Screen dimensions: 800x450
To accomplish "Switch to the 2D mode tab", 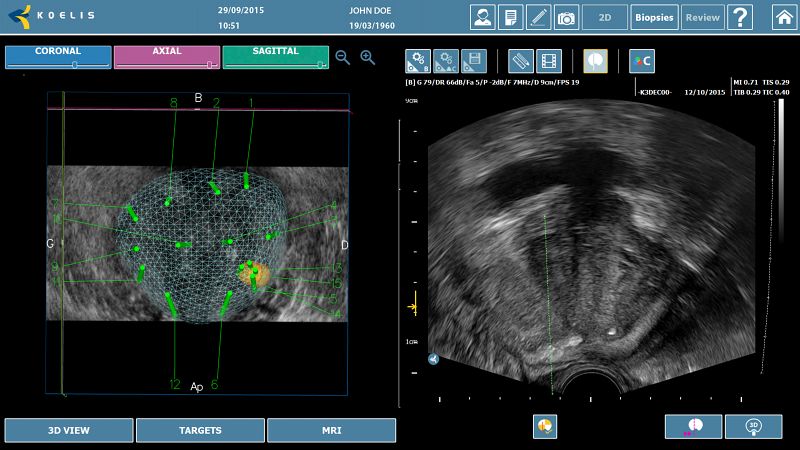I will tap(605, 17).
